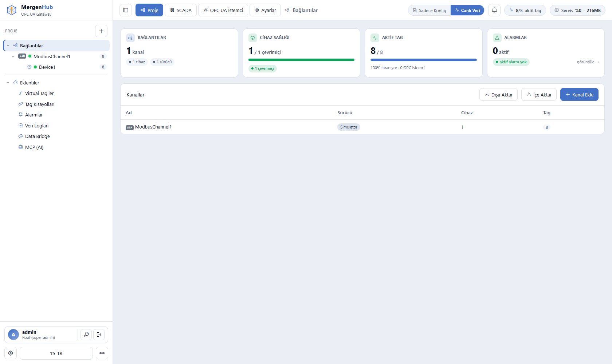Click the görüntüle link in Alarmlar card
This screenshot has height=364, width=612.
[588, 62]
